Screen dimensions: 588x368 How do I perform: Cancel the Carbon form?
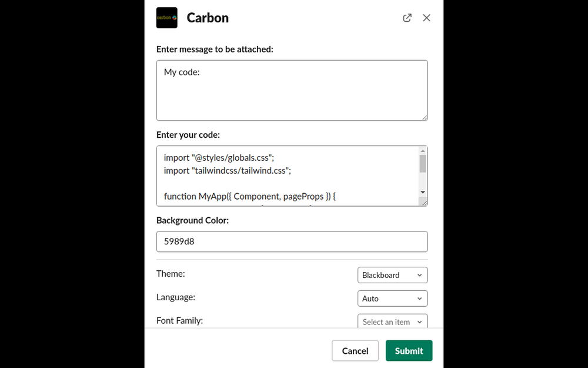(355, 351)
